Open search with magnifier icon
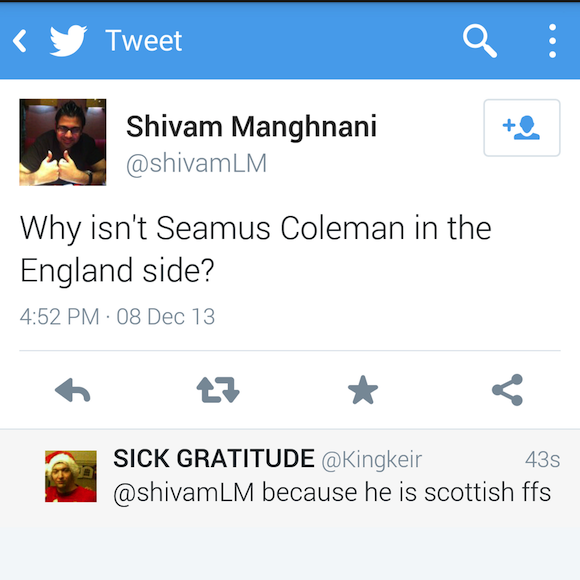This screenshot has width=580, height=580. 479,41
